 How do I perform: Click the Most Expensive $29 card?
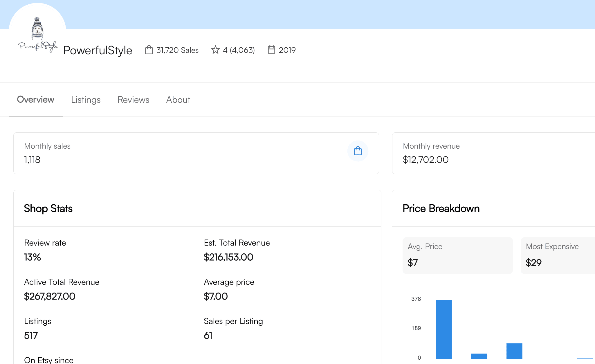[x=558, y=255]
